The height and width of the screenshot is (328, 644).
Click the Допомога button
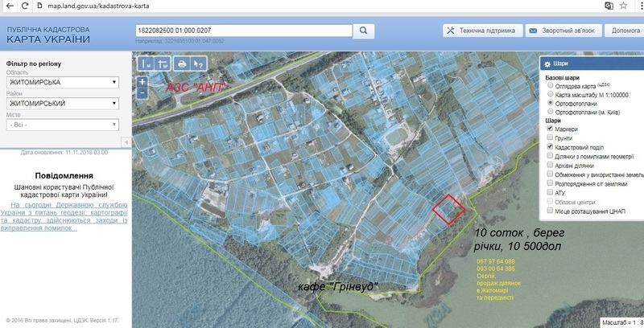coord(625,31)
